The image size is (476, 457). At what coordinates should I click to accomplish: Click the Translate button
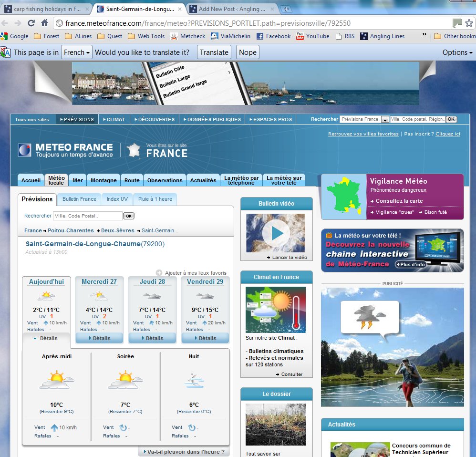click(214, 52)
